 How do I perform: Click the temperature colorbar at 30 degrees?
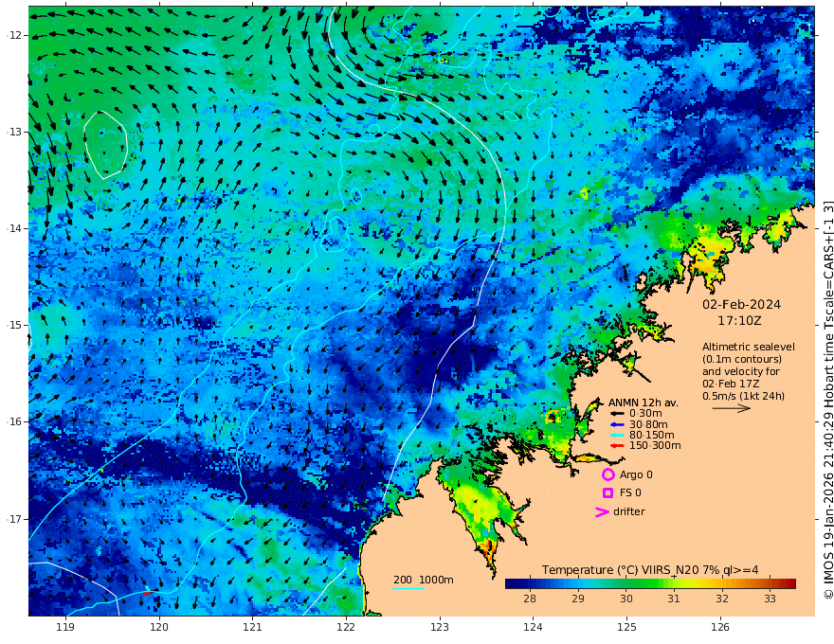626,584
